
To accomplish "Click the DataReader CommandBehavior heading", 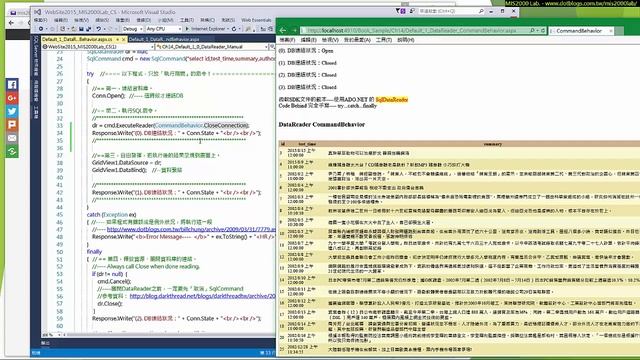I will 322,124.
